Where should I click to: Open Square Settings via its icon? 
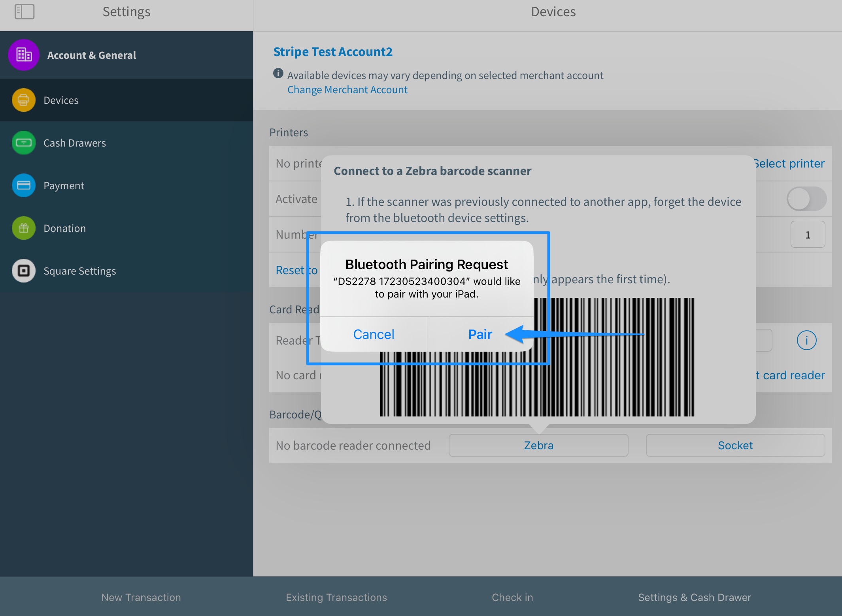[23, 271]
